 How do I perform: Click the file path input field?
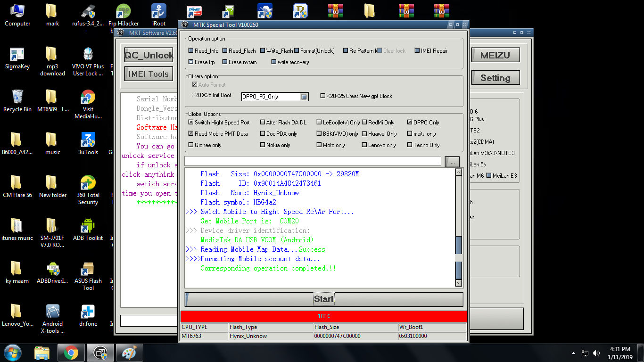coord(313,161)
